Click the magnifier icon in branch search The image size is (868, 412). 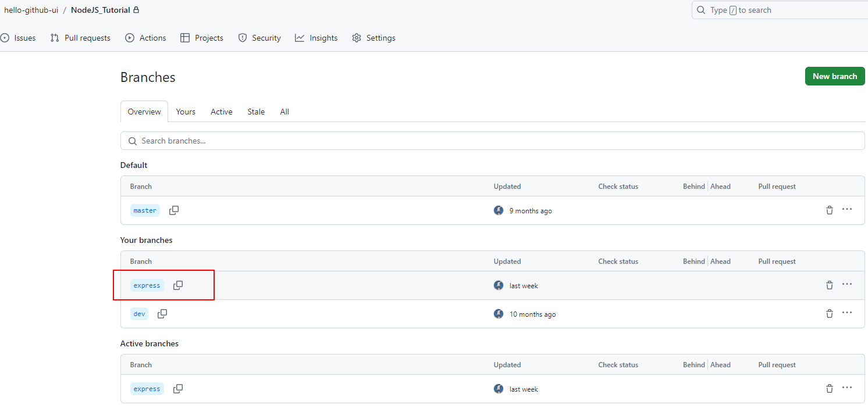pyautogui.click(x=132, y=141)
